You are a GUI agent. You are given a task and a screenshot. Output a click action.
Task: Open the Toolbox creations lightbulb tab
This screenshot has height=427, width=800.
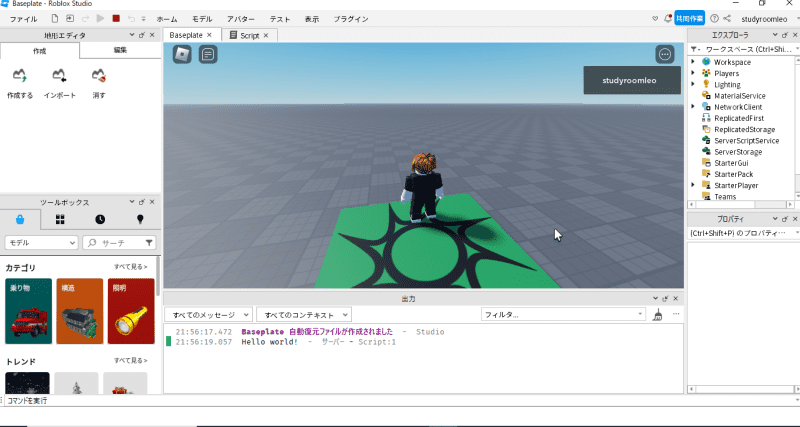tap(140, 219)
